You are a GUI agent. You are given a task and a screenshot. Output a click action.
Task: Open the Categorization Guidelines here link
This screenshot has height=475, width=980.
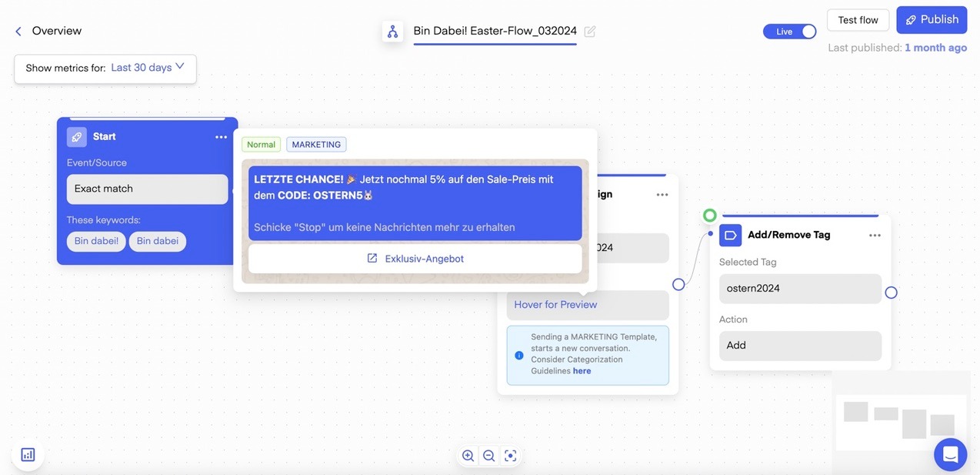(582, 371)
